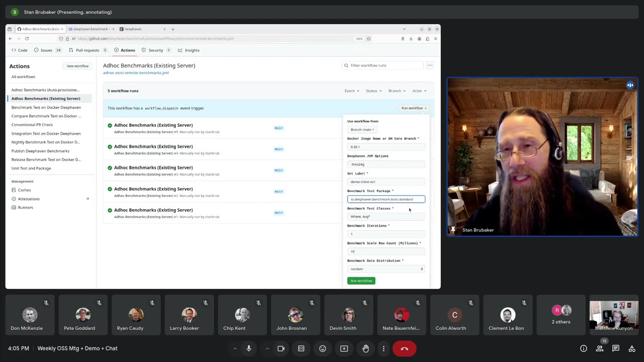Expand the Status filter dropdown
The image size is (644, 362).
[x=373, y=91]
